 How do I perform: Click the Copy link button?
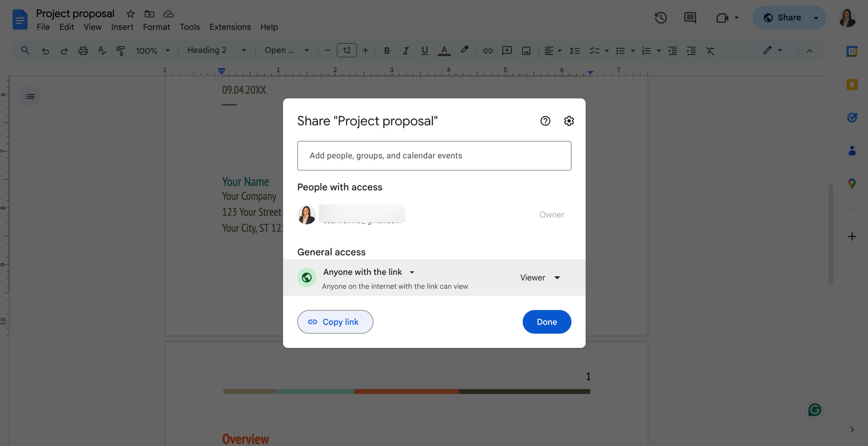335,322
